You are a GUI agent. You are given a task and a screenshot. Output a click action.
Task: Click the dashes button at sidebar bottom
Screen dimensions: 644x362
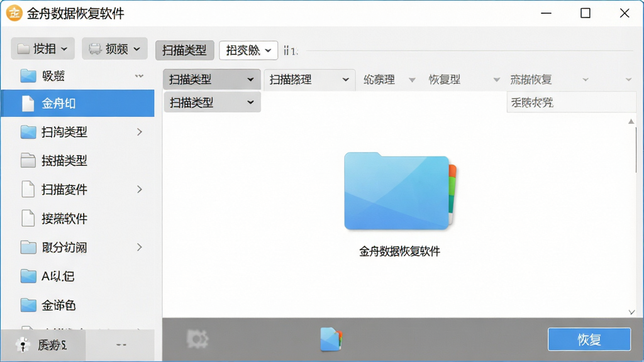[121, 345]
